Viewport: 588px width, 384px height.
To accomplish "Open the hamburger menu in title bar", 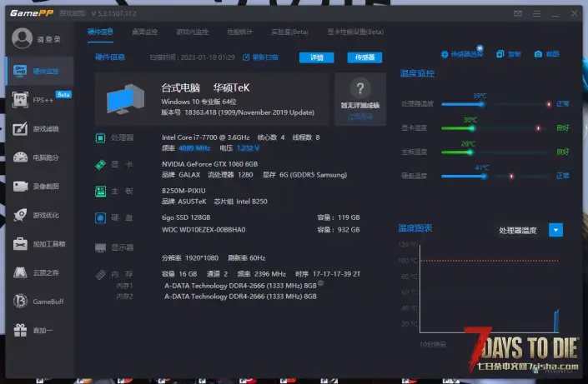I will pyautogui.click(x=537, y=13).
